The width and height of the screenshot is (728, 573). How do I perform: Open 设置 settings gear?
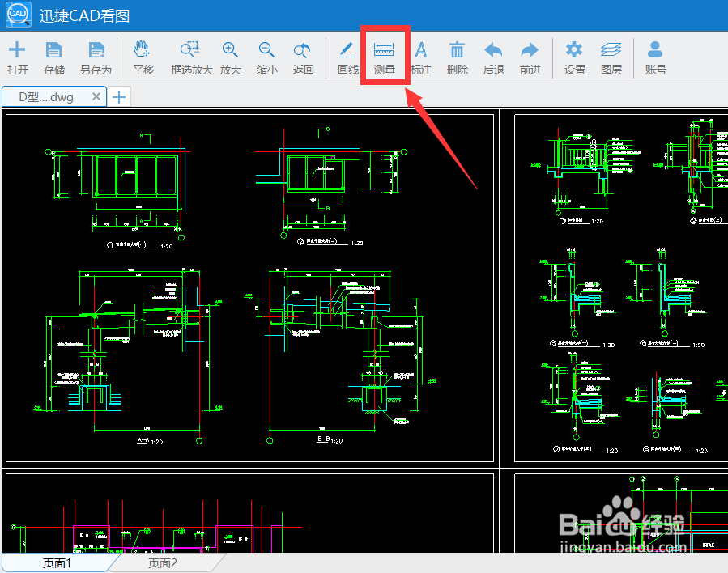tap(575, 58)
